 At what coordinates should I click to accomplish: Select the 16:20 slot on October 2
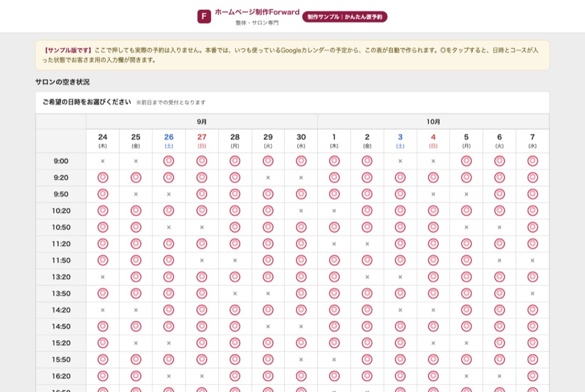[x=367, y=376]
